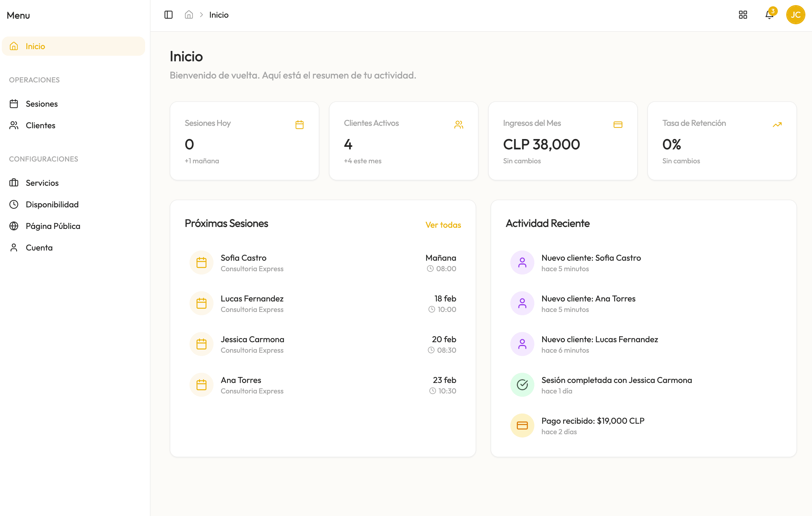812x516 pixels.
Task: Click the Cuenta person icon in sidebar
Action: [14, 248]
